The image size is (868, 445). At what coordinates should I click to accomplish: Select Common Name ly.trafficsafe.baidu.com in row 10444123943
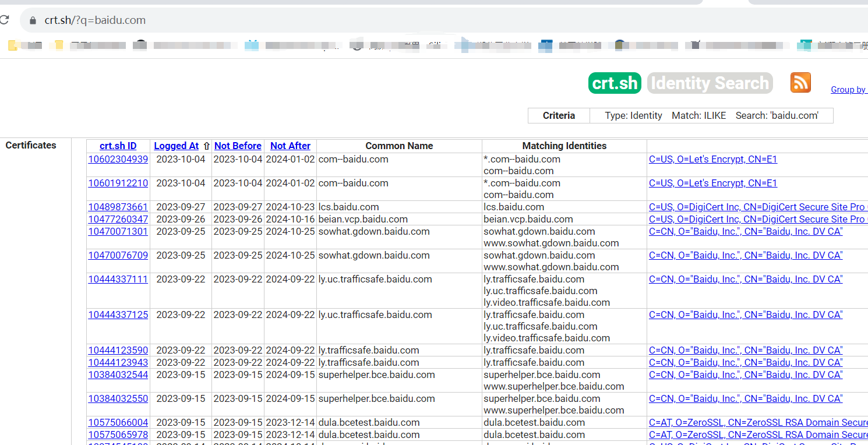pyautogui.click(x=369, y=362)
